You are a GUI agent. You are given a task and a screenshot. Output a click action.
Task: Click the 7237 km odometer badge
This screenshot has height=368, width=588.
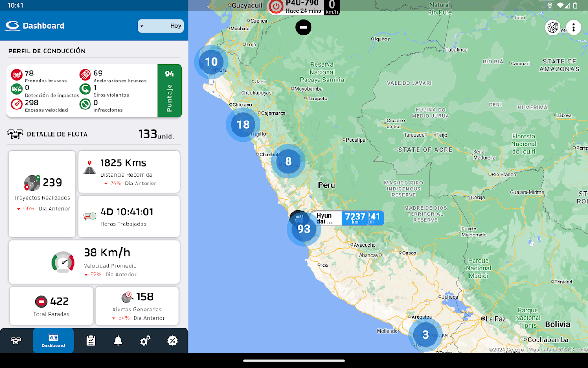click(355, 218)
